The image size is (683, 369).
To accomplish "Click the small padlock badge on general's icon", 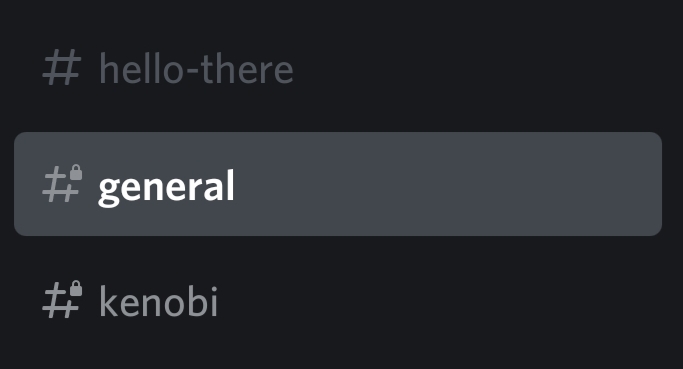I will point(76,172).
